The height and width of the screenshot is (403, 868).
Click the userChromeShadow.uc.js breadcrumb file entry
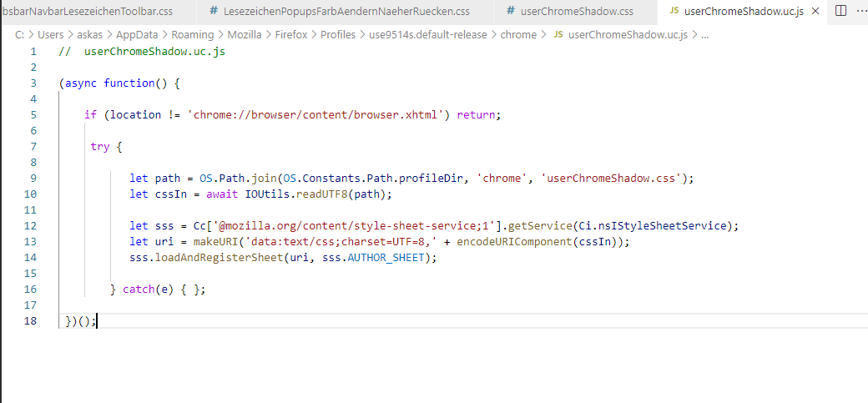(x=627, y=35)
